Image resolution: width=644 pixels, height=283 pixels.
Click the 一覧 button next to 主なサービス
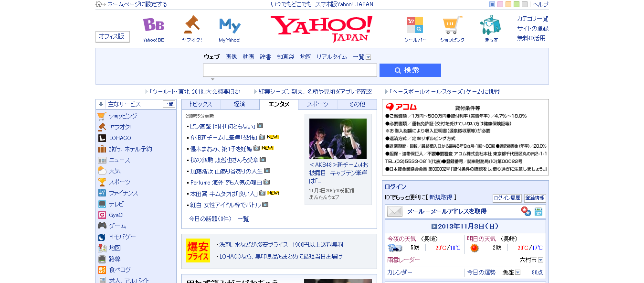tap(169, 104)
